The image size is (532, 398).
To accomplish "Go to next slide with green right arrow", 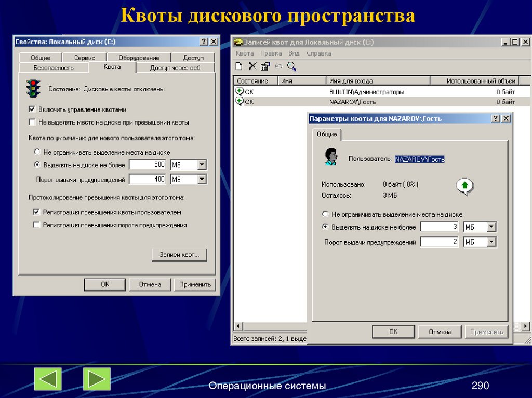I will click(x=97, y=379).
